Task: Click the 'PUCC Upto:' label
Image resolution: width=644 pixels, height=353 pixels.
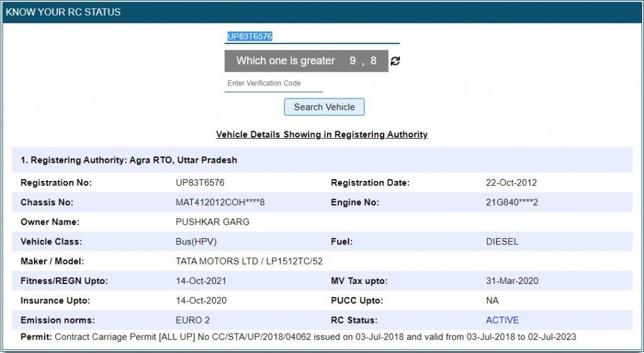Action: [x=357, y=301]
